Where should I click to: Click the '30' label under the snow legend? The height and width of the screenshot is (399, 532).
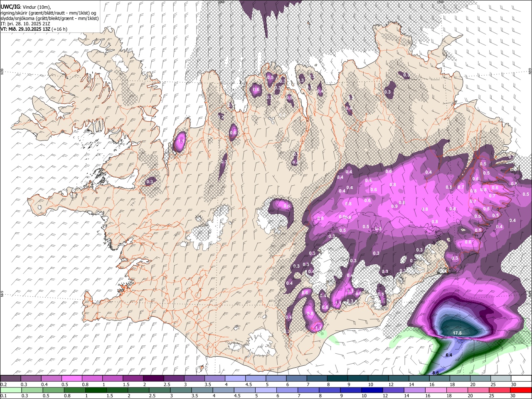(x=514, y=384)
